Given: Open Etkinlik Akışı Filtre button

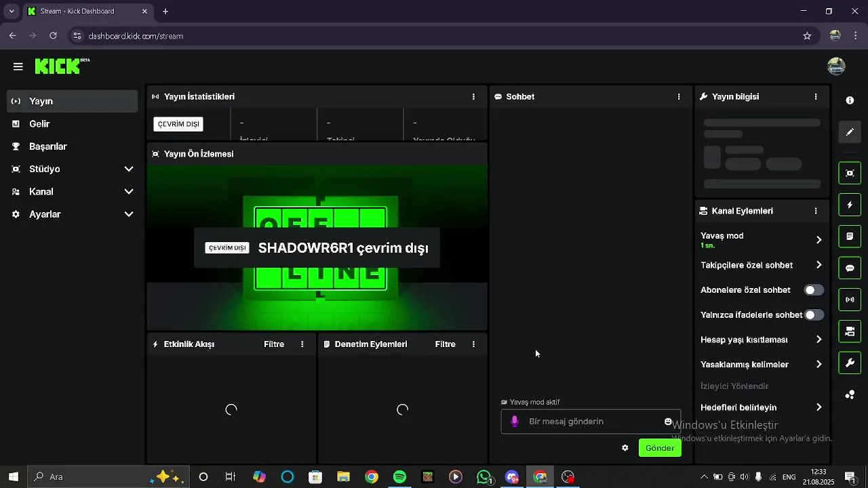Looking at the screenshot, I should [274, 344].
